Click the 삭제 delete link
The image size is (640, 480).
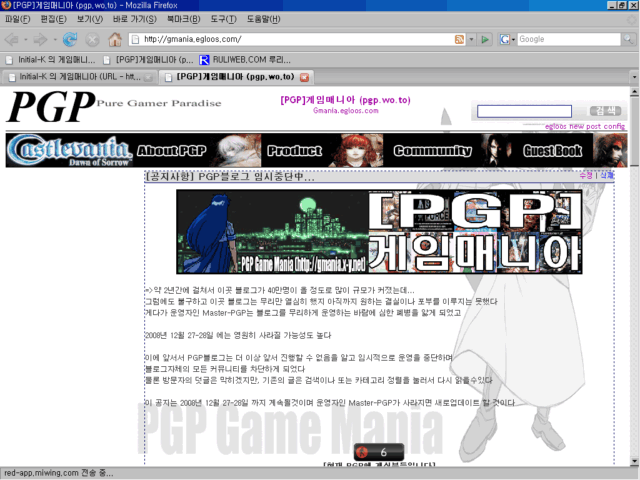(607, 176)
